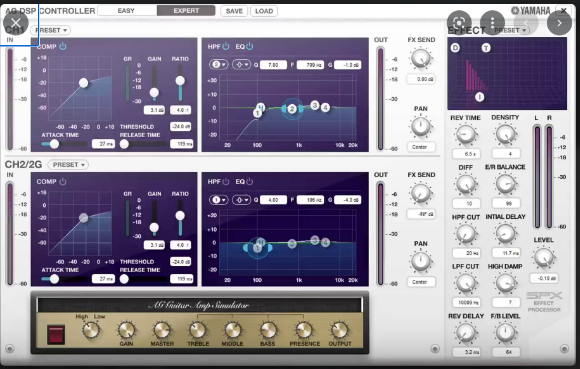The image size is (580, 369).
Task: Enable the CH2/2G COMP power icon
Action: (63, 181)
